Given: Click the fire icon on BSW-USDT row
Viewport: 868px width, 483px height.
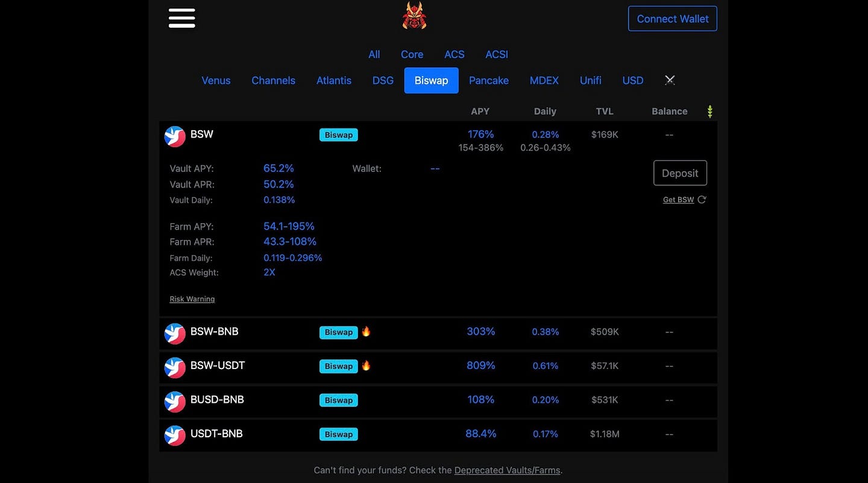Looking at the screenshot, I should [x=366, y=365].
